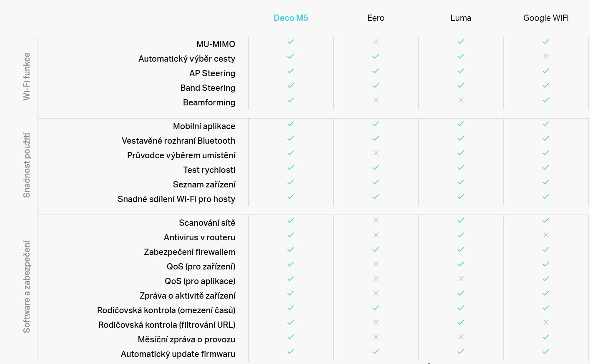The image size is (590, 364).
Task: Click the Google WiFi column header
Action: [546, 18]
